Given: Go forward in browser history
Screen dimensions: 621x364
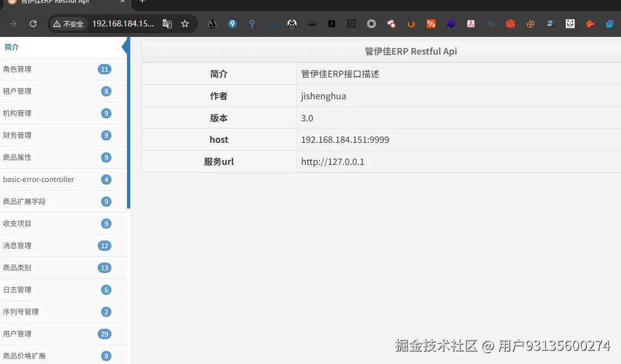Looking at the screenshot, I should (x=13, y=24).
